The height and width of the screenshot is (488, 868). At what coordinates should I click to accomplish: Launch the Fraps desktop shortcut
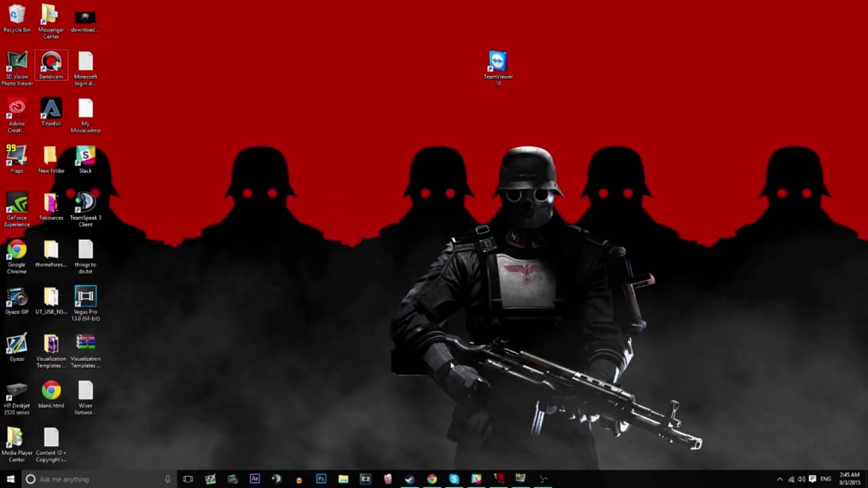coord(17,159)
